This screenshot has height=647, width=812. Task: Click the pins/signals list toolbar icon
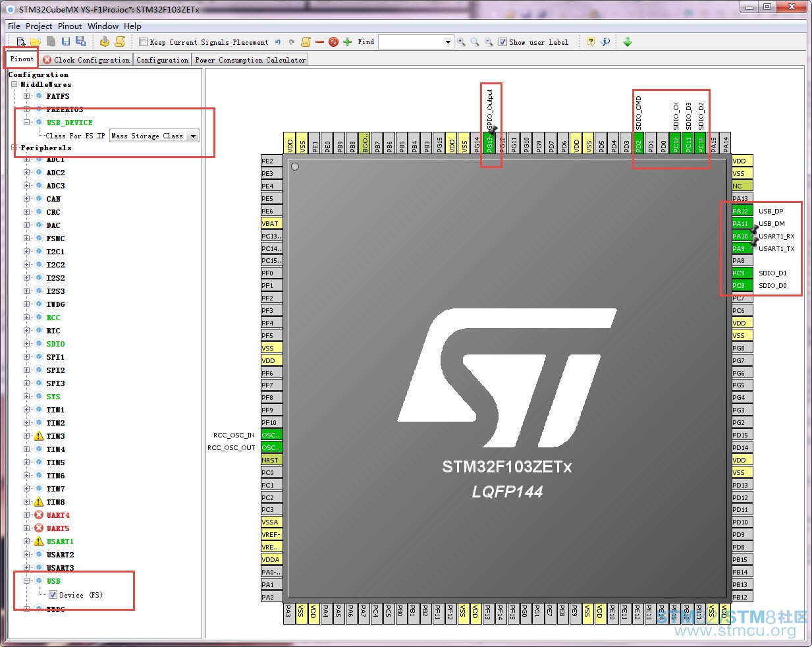pos(306,42)
